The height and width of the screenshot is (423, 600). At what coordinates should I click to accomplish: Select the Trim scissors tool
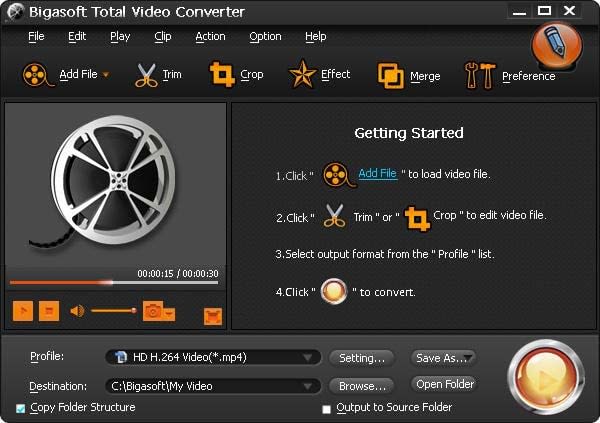tap(146, 75)
